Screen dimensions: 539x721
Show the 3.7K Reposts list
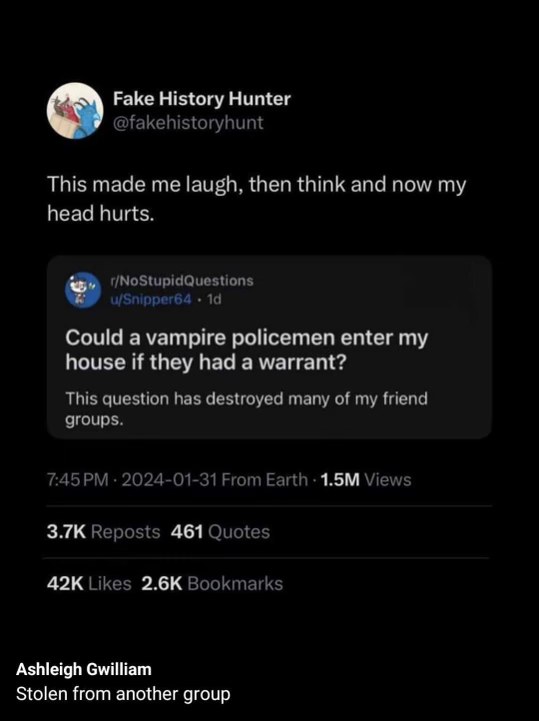click(103, 532)
